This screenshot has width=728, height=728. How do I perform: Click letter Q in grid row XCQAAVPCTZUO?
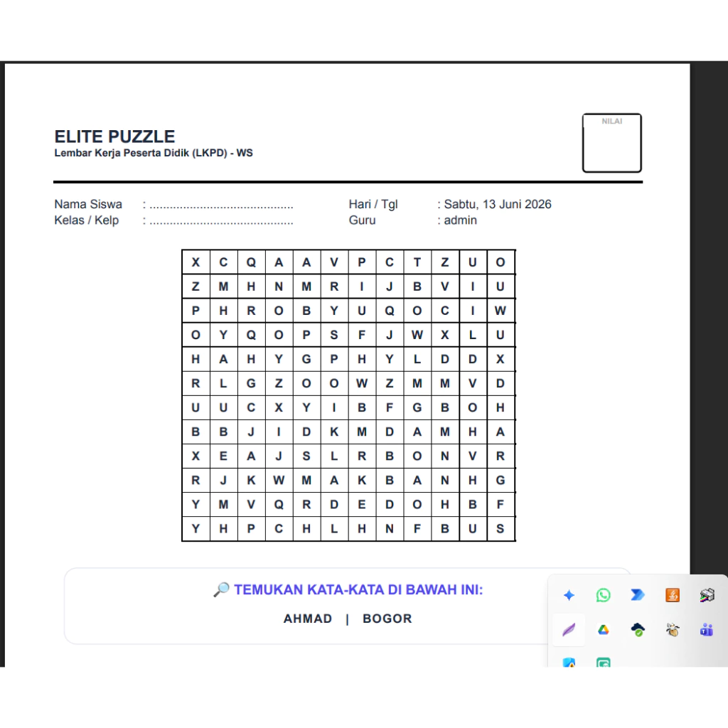(251, 262)
